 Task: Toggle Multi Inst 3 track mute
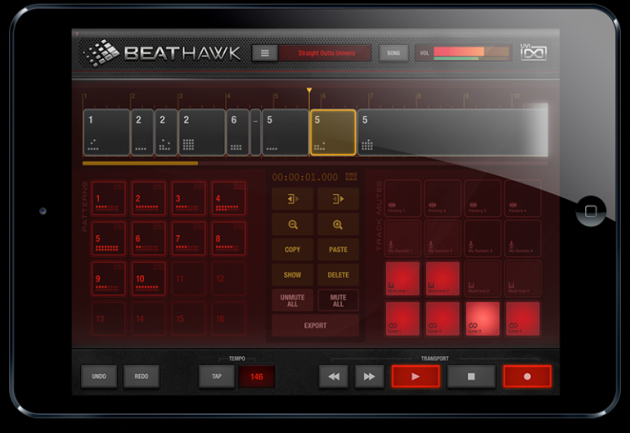(x=483, y=279)
